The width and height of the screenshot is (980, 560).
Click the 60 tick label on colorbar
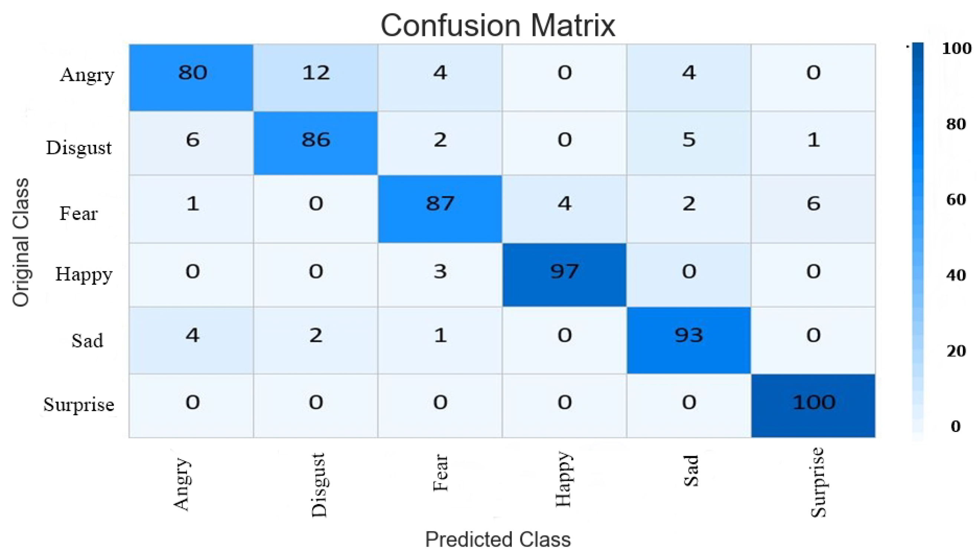pyautogui.click(x=956, y=200)
